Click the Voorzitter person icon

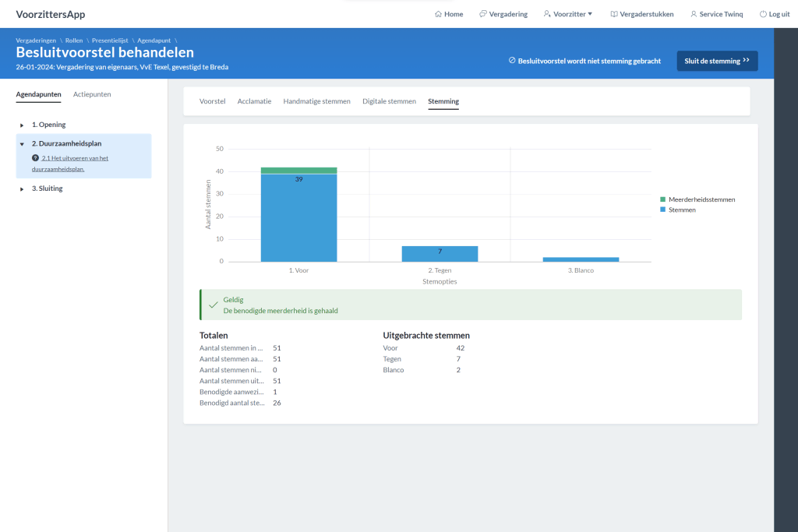tap(547, 14)
